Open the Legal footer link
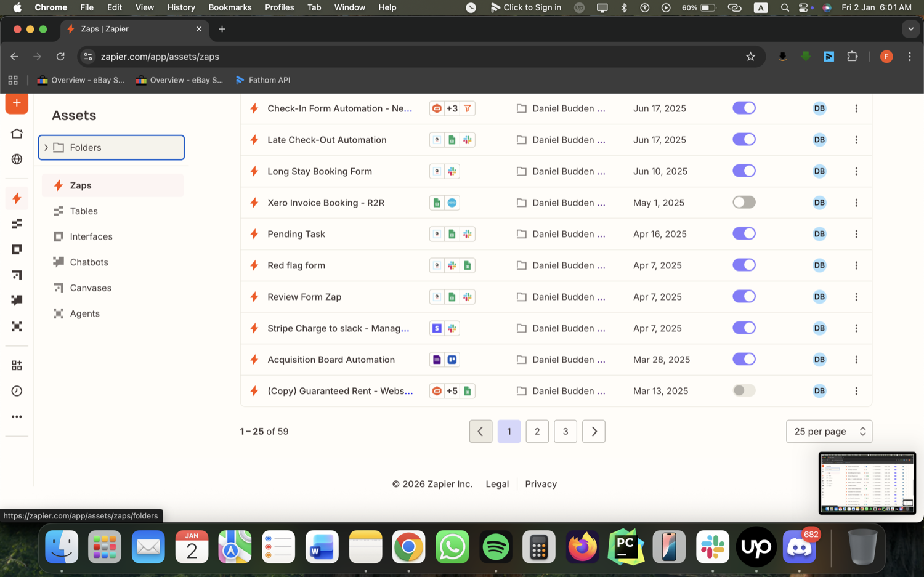Screen dimensions: 924x577 click(497, 484)
